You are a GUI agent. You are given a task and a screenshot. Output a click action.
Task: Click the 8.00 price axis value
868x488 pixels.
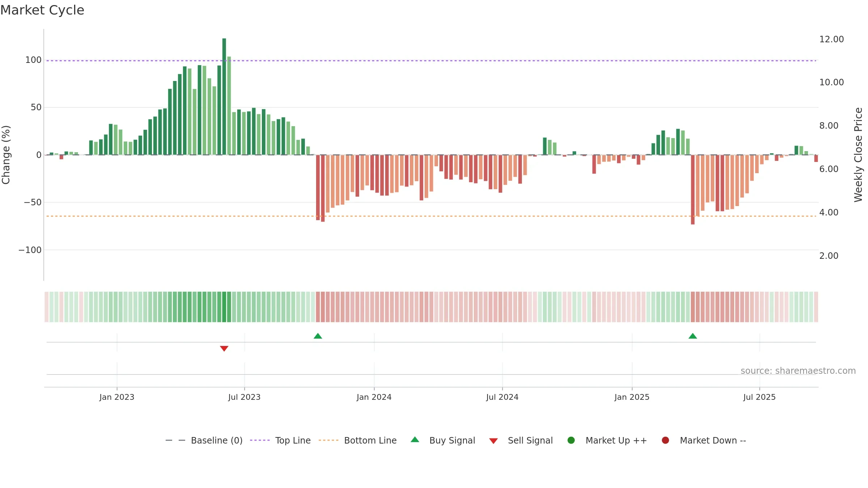point(829,126)
